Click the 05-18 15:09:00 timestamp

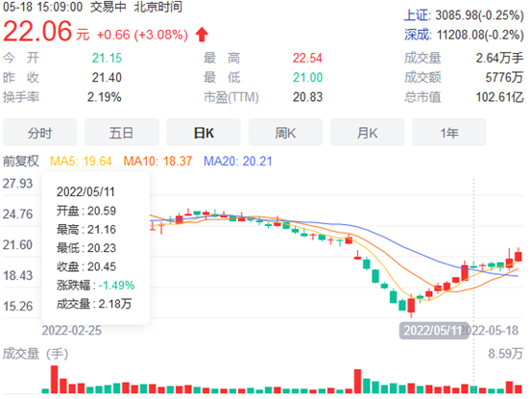[43, 7]
